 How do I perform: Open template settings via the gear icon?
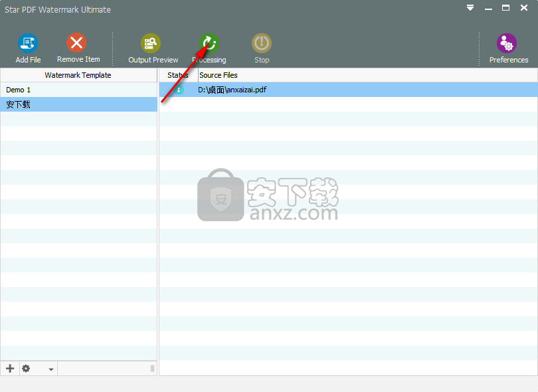pyautogui.click(x=26, y=368)
